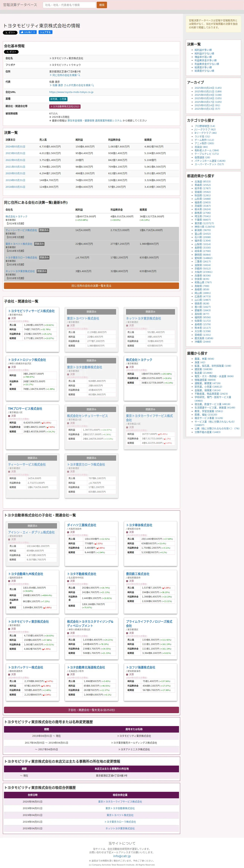Focus the 社名・地名・代表者名で検索 search field
This screenshot has width=244, height=868.
pyautogui.click(x=69, y=5)
